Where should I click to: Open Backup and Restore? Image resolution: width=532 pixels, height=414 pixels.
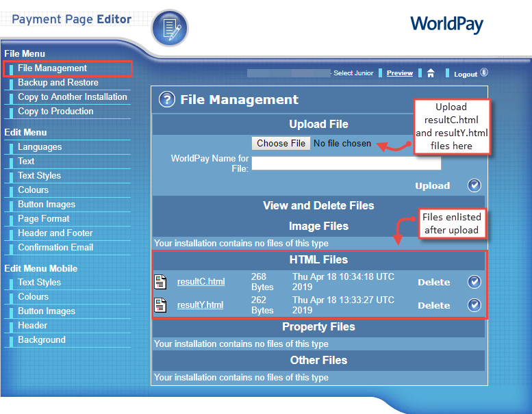tap(58, 82)
